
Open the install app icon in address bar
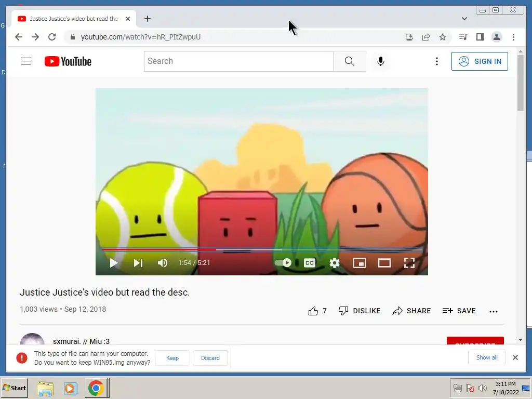click(409, 37)
